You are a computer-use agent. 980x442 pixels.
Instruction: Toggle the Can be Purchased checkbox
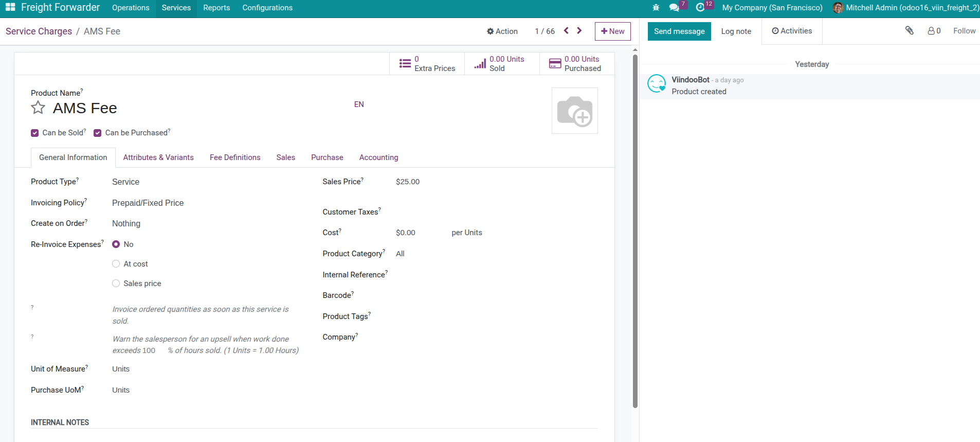[x=98, y=133]
